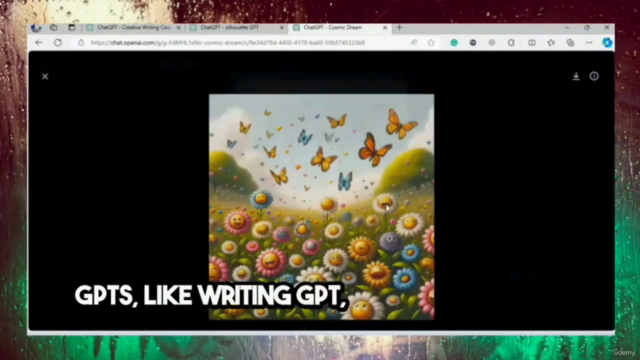Open the favorites list
The width and height of the screenshot is (640, 360).
[551, 42]
